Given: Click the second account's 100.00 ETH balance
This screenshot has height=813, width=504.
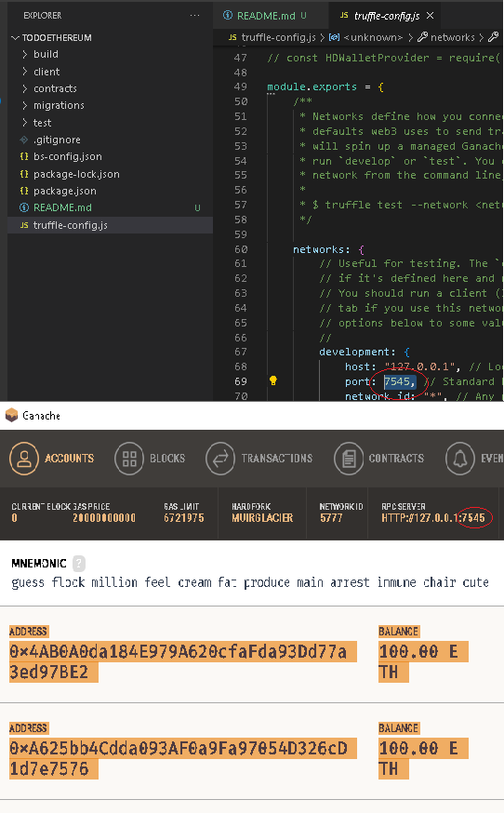Looking at the screenshot, I should pyautogui.click(x=423, y=758).
